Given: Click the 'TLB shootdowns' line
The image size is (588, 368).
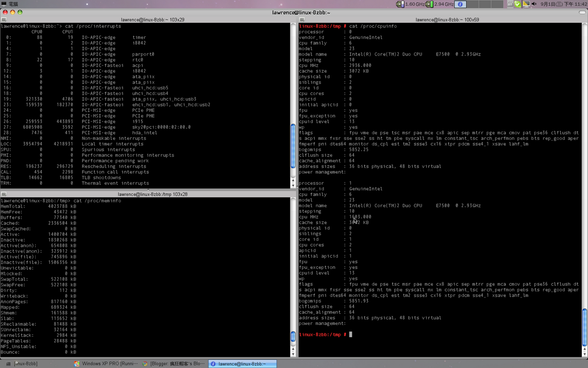Looking at the screenshot, I should pos(101,177).
